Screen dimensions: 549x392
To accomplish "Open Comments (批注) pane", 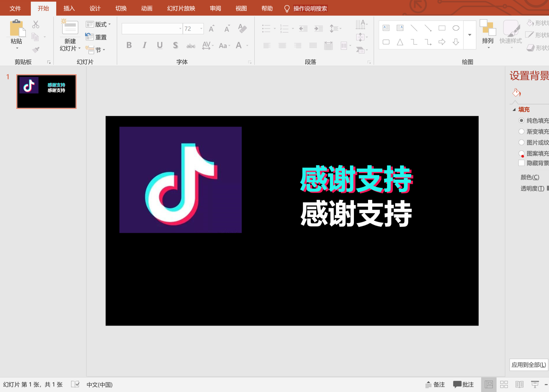I will (464, 384).
